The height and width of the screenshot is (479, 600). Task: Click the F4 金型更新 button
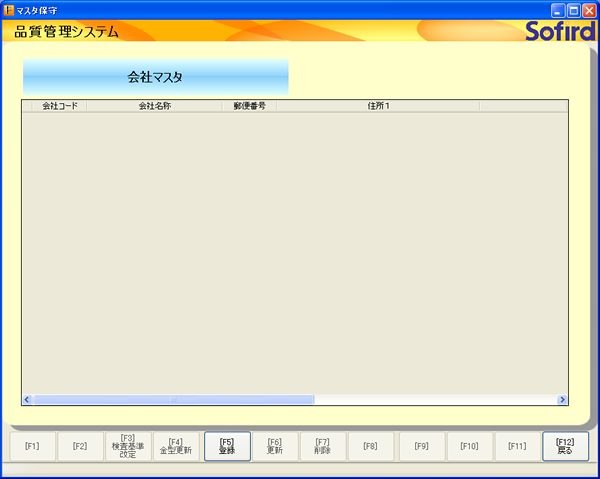[x=176, y=446]
